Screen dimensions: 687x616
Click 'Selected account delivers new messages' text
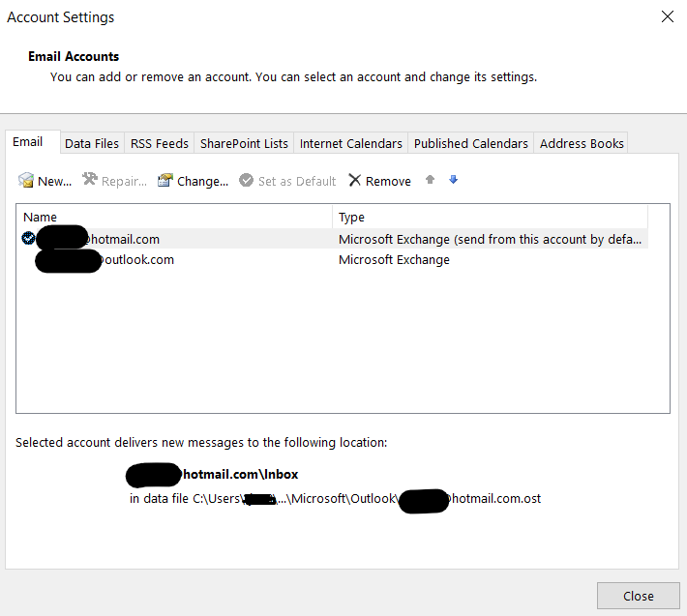click(x=201, y=442)
